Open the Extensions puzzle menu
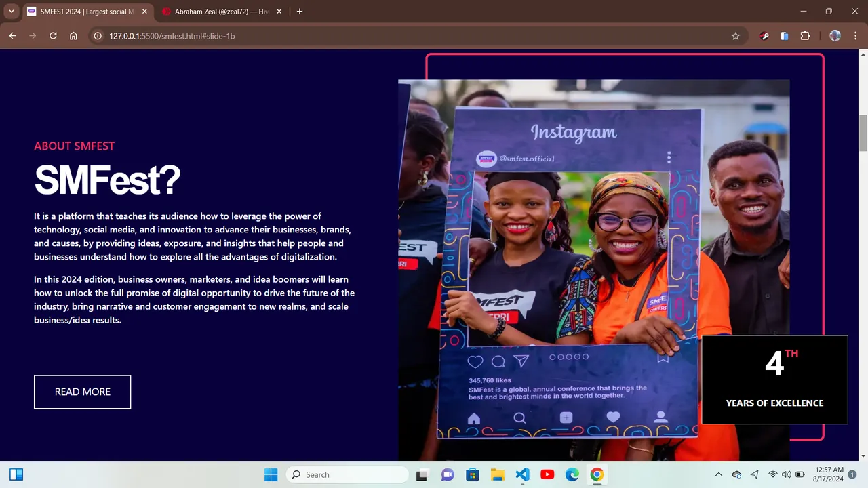Viewport: 868px width, 488px height. click(x=805, y=36)
